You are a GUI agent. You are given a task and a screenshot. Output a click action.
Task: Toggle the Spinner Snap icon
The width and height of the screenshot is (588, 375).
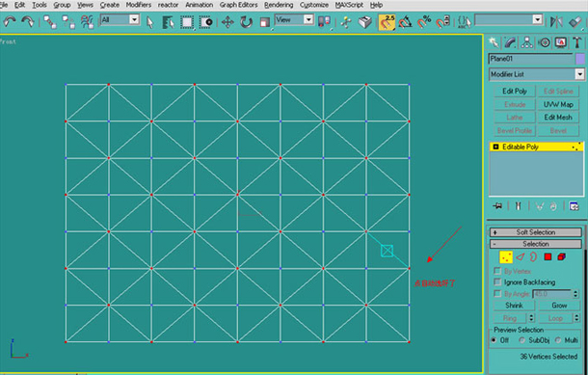442,22
